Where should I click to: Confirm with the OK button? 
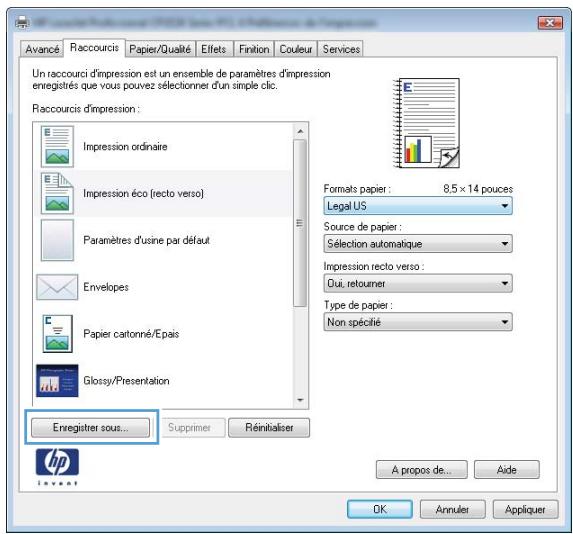point(380,509)
